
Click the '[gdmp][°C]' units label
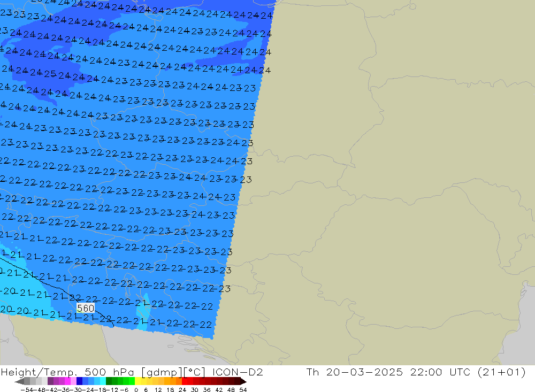[x=173, y=372]
